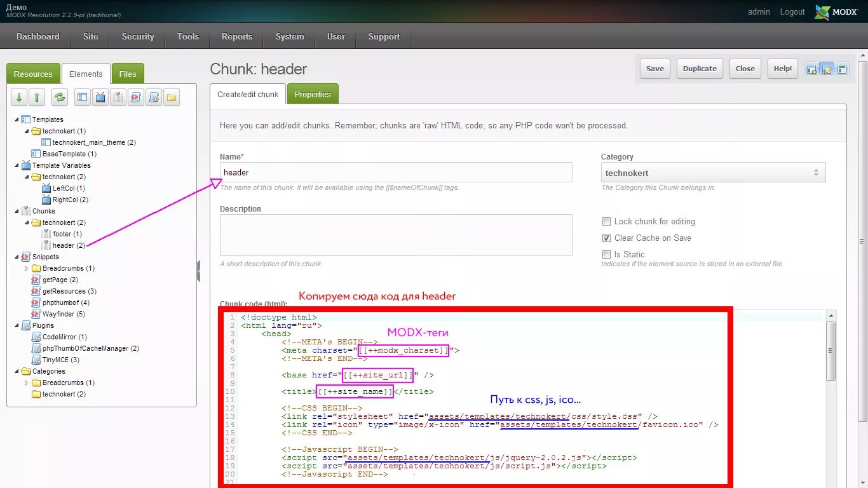The image size is (868, 488).
Task: Collapse the Templates tree node
Action: [x=17, y=119]
